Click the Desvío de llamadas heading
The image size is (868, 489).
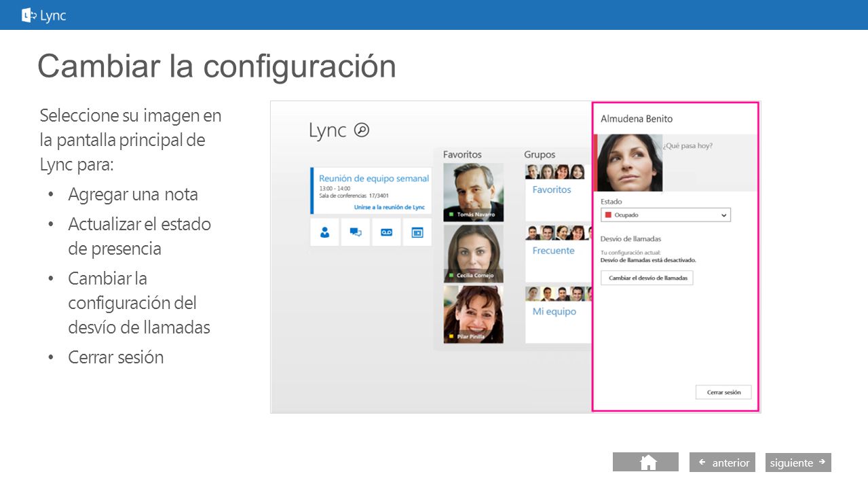coord(630,239)
